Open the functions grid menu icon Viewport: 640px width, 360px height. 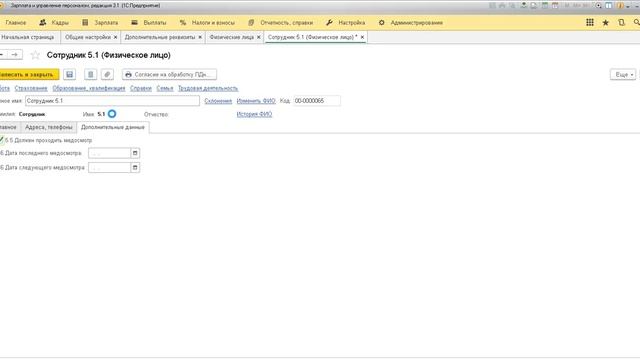590,22
